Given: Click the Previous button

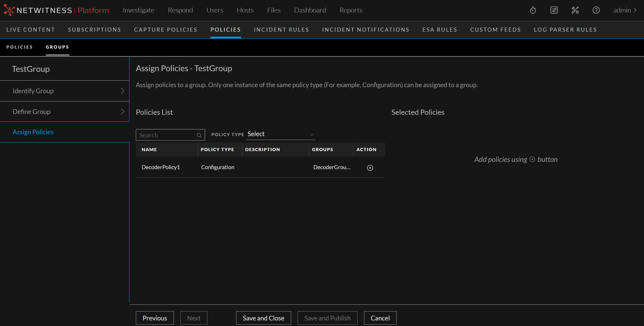Looking at the screenshot, I should coord(155,318).
